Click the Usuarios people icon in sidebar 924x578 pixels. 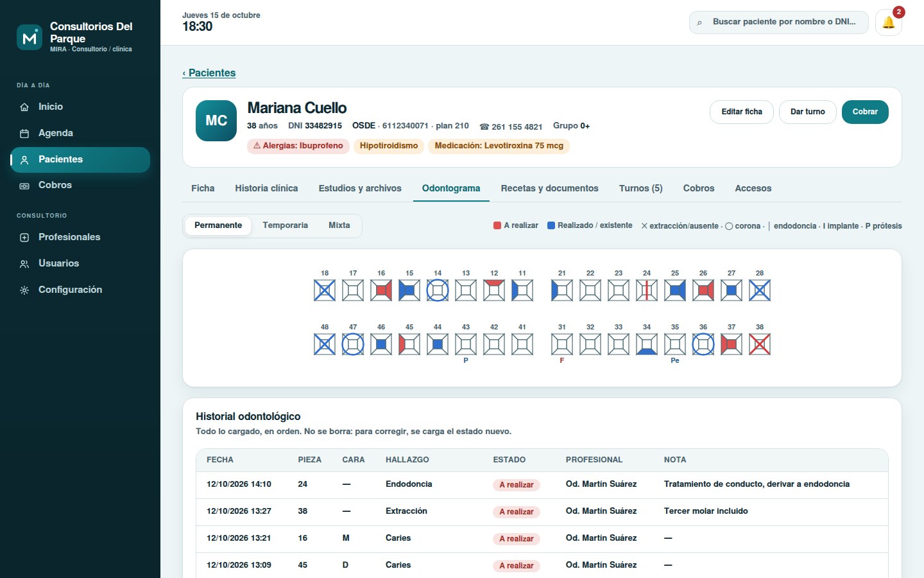pyautogui.click(x=24, y=264)
